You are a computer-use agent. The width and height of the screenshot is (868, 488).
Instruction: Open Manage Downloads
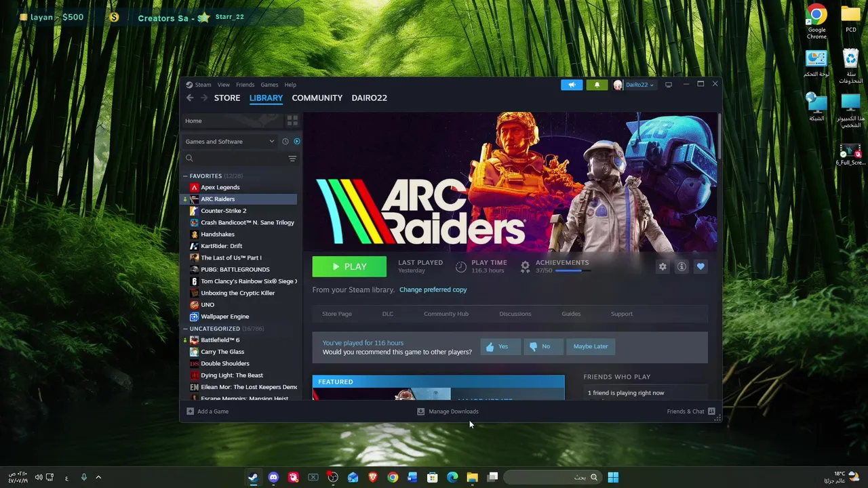click(448, 411)
